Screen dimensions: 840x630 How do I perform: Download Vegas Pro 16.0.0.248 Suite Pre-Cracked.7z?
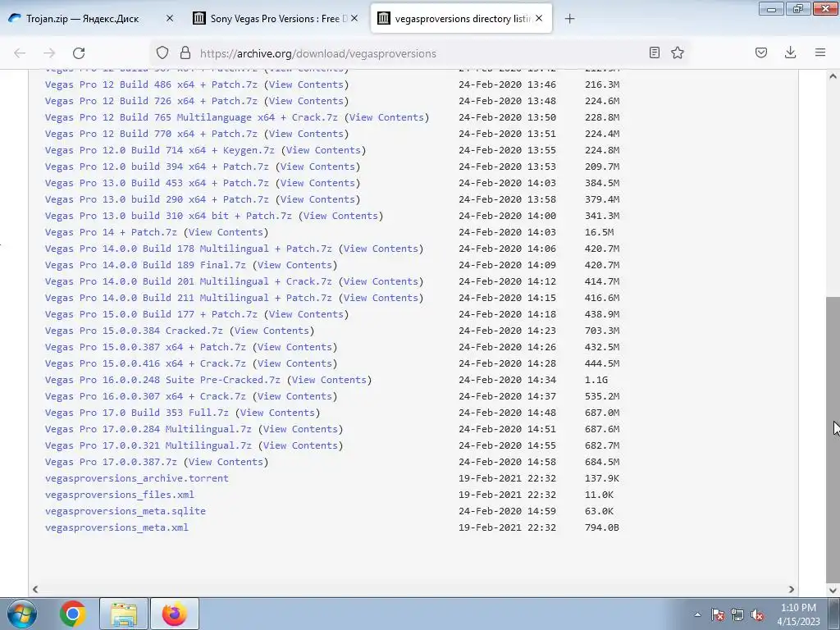pyautogui.click(x=162, y=381)
